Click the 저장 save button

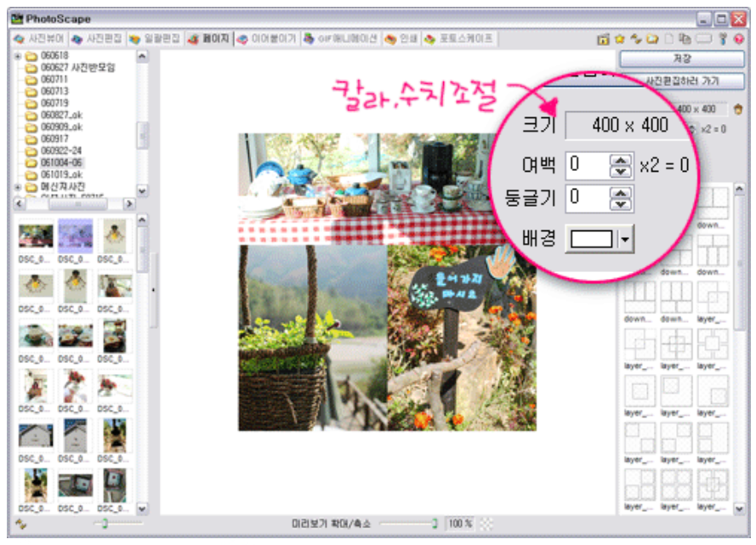[x=681, y=59]
